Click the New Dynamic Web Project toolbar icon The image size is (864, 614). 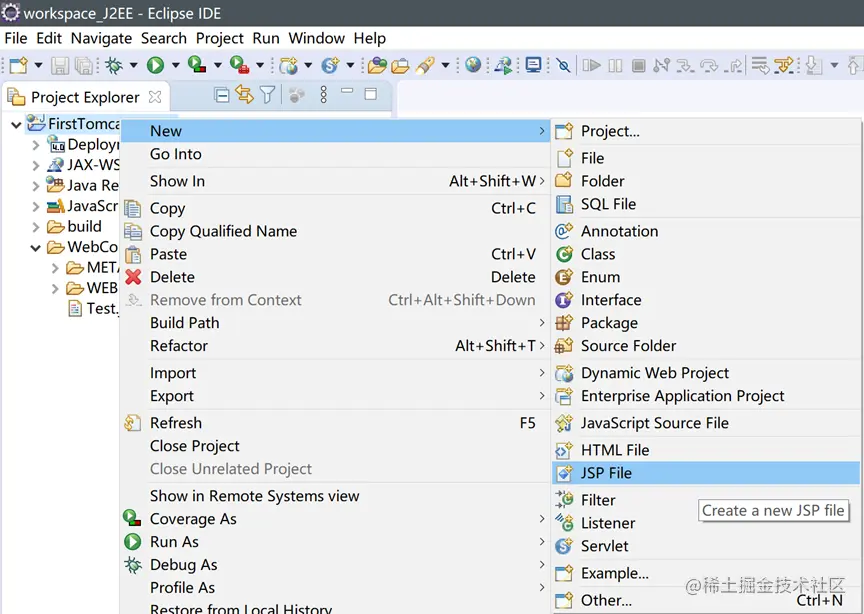[x=288, y=66]
